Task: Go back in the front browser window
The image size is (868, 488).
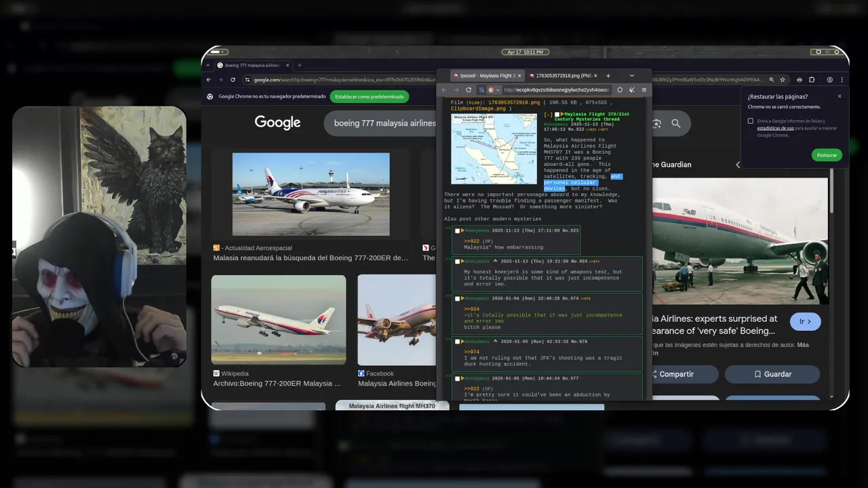Action: point(444,89)
